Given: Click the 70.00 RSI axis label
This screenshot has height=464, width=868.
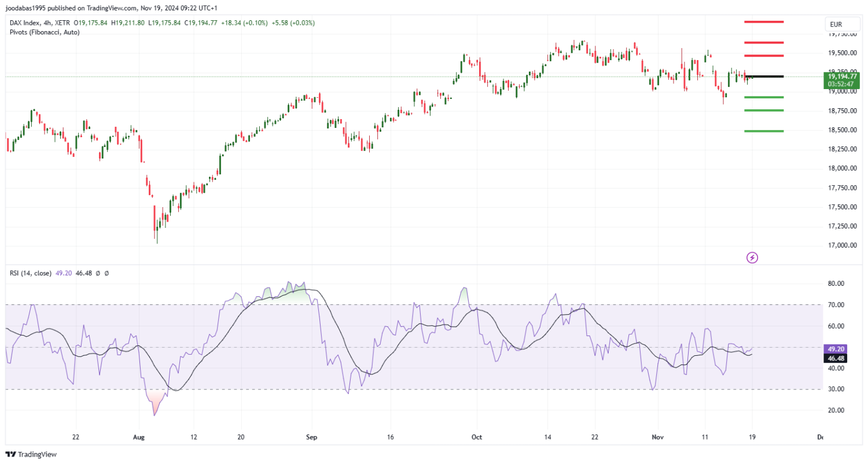Looking at the screenshot, I should (x=836, y=305).
